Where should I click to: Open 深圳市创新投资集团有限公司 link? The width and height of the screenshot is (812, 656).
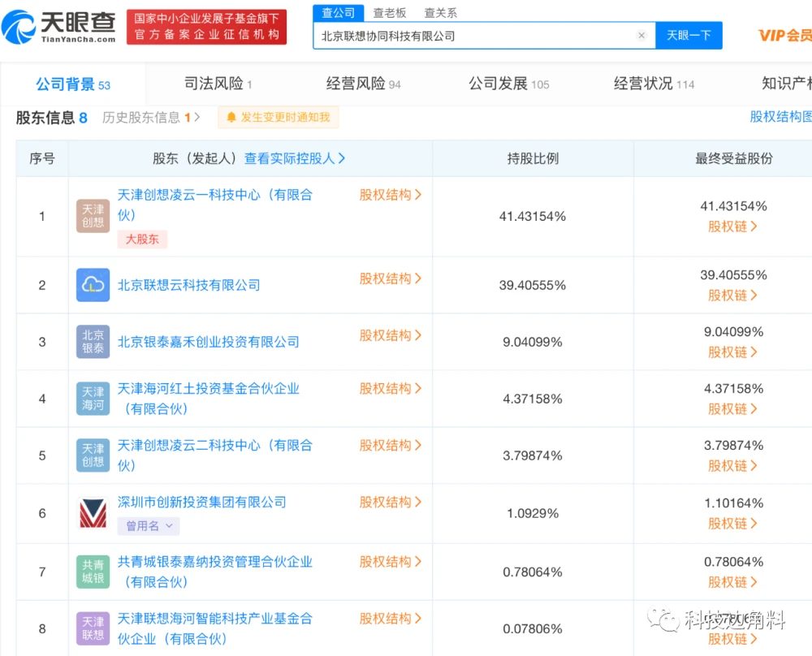[202, 503]
